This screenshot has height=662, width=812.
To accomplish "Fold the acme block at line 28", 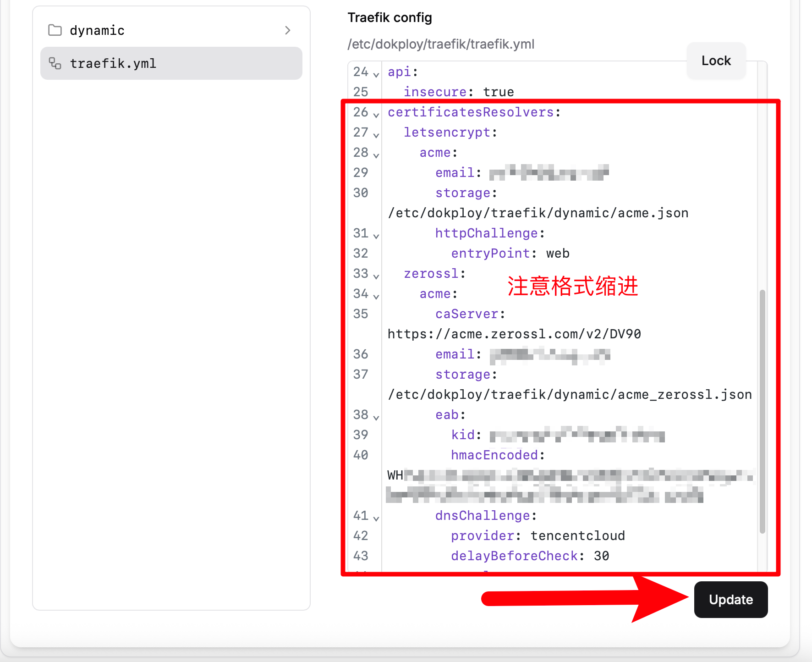I will [x=376, y=155].
